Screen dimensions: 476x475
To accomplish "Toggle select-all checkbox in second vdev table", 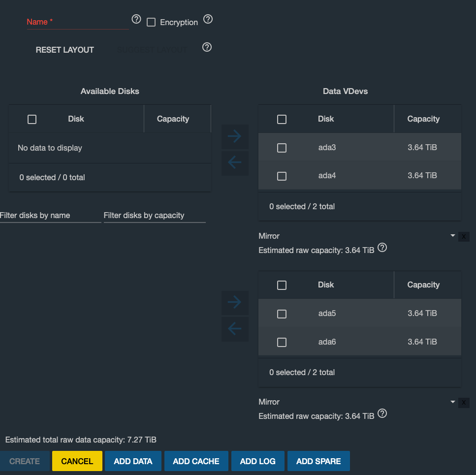I will click(282, 285).
